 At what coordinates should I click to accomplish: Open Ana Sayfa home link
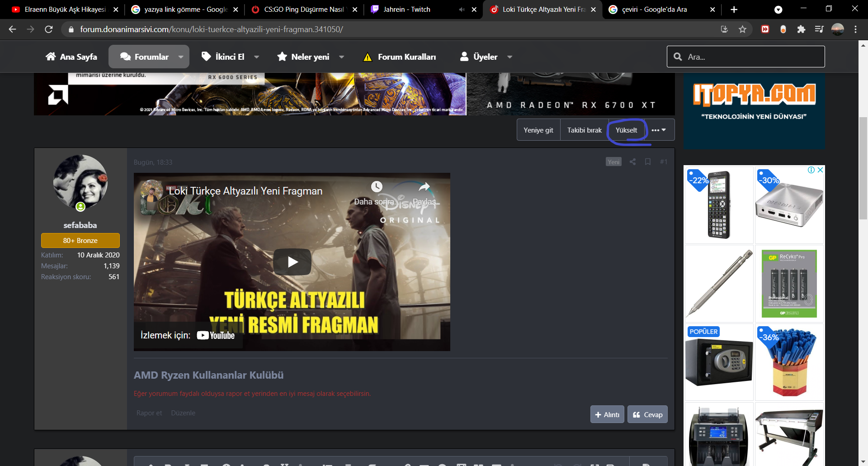pyautogui.click(x=71, y=57)
